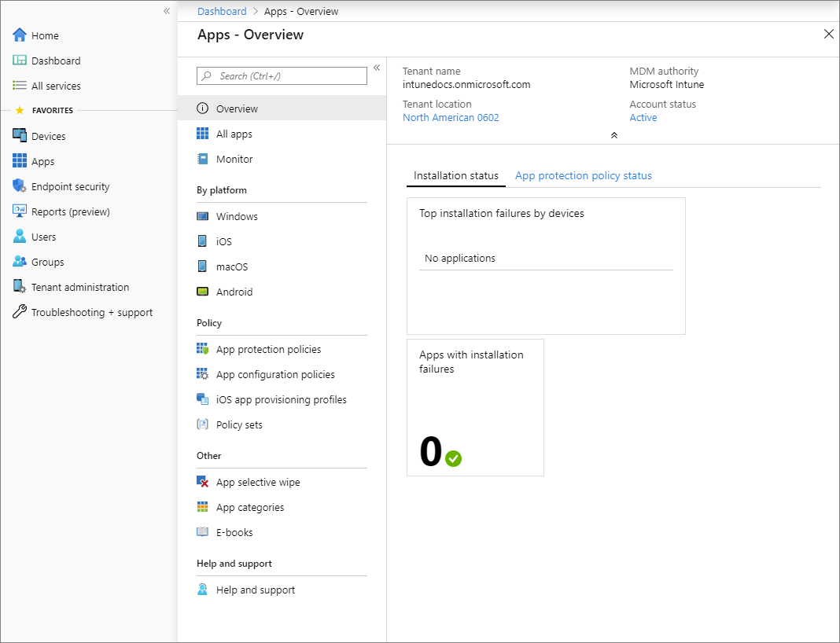Open Devices via its sidebar icon
840x643 pixels.
(20, 136)
